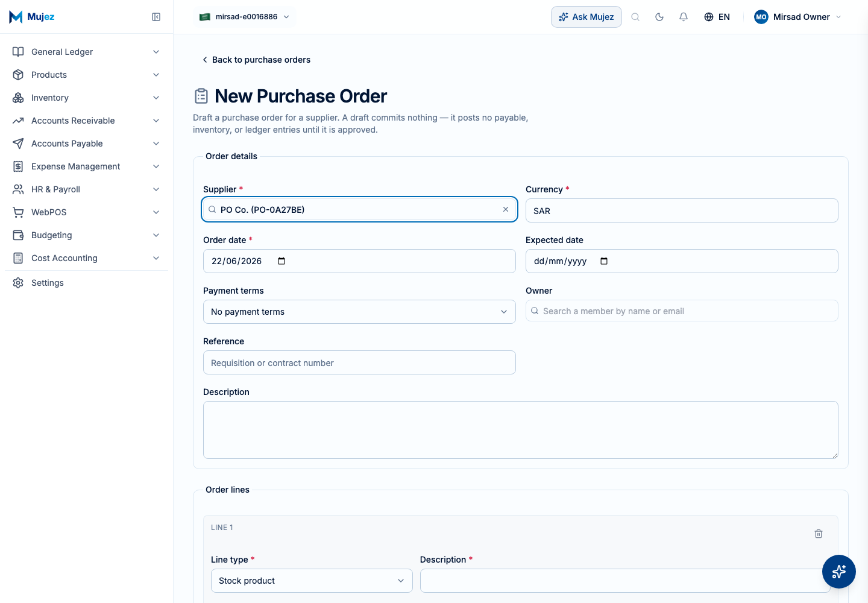Click the WebPOS cart icon

coord(18,212)
